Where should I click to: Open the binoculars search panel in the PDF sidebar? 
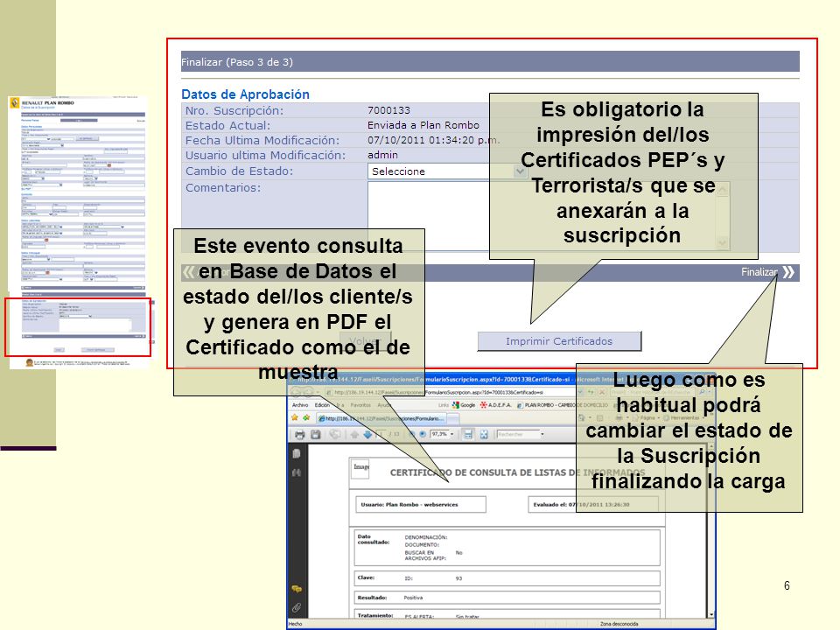[x=297, y=473]
